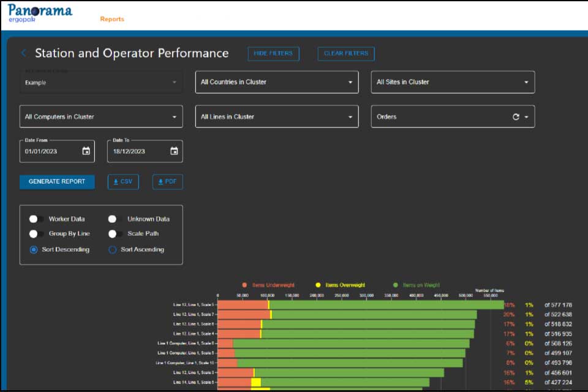The image size is (588, 392).
Task: Download the report as CSV
Action: [x=123, y=181]
